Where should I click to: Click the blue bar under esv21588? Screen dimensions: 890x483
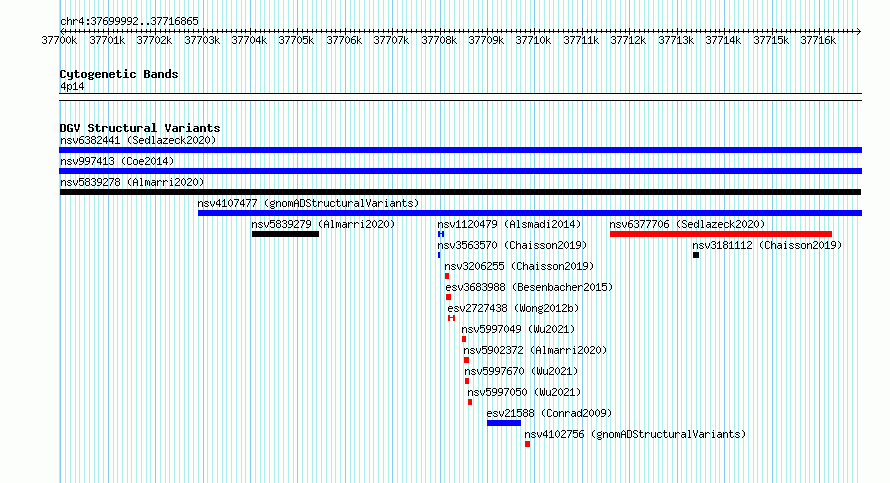pyautogui.click(x=503, y=423)
